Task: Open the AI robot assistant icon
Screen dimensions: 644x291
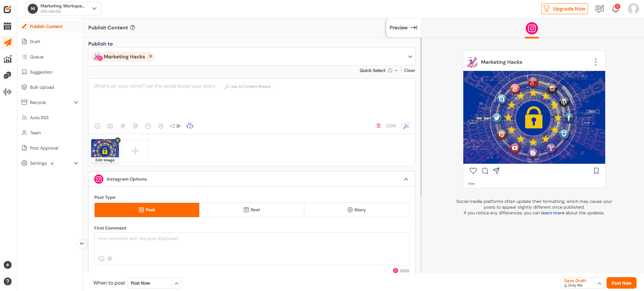Action: click(x=190, y=126)
